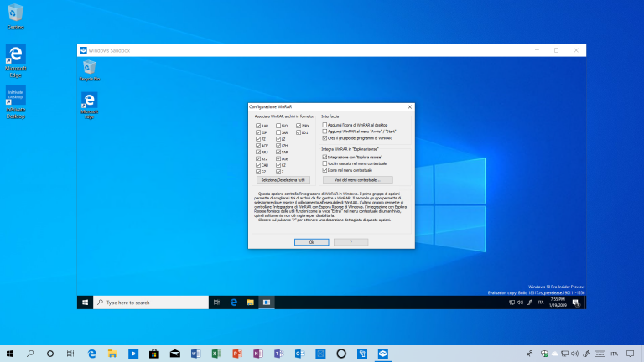Click the Sandbox network tray icon

point(512,303)
